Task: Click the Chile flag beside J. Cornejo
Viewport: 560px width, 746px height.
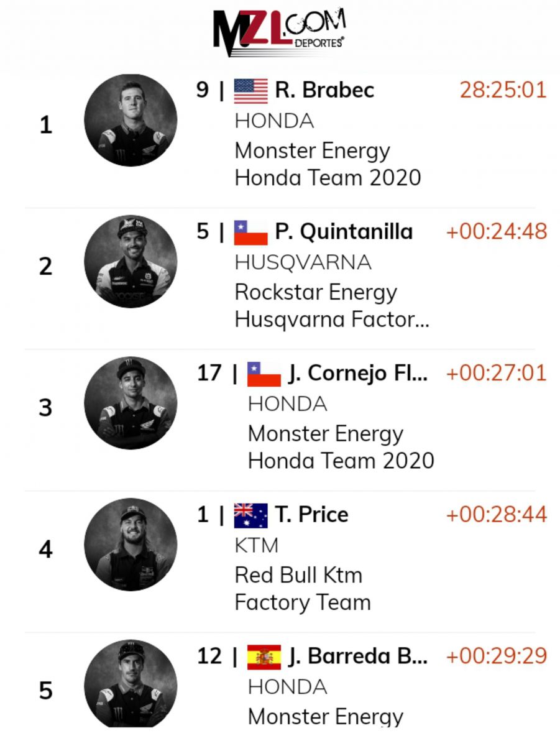Action: coord(264,374)
